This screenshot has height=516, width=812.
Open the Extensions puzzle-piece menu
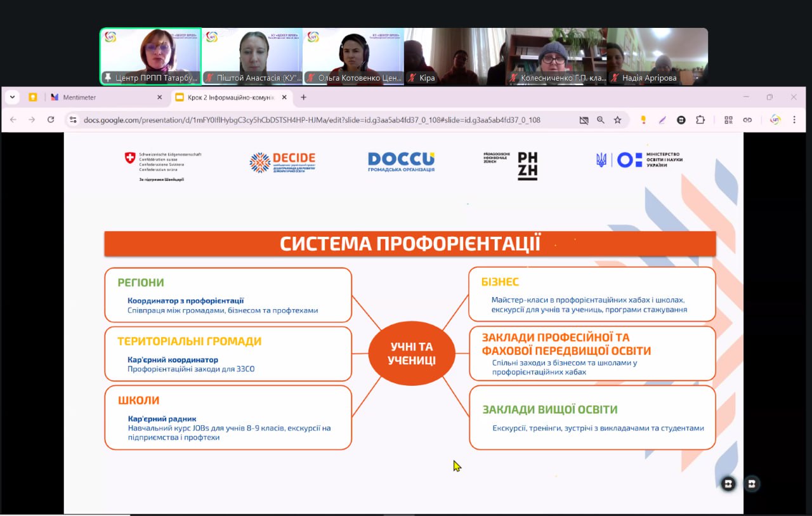click(700, 119)
